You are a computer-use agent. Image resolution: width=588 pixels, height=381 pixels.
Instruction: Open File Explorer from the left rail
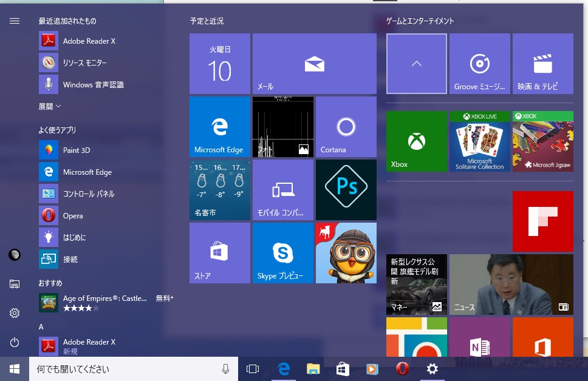point(15,284)
